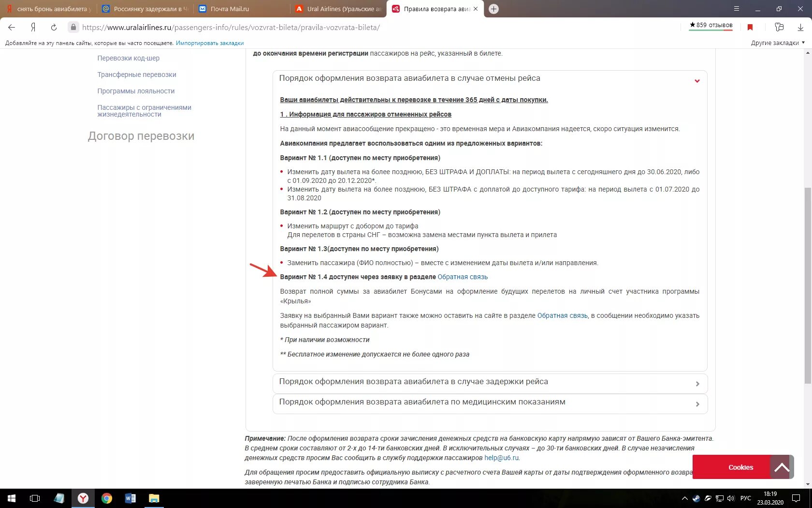Click the padlock site security icon

(73, 27)
